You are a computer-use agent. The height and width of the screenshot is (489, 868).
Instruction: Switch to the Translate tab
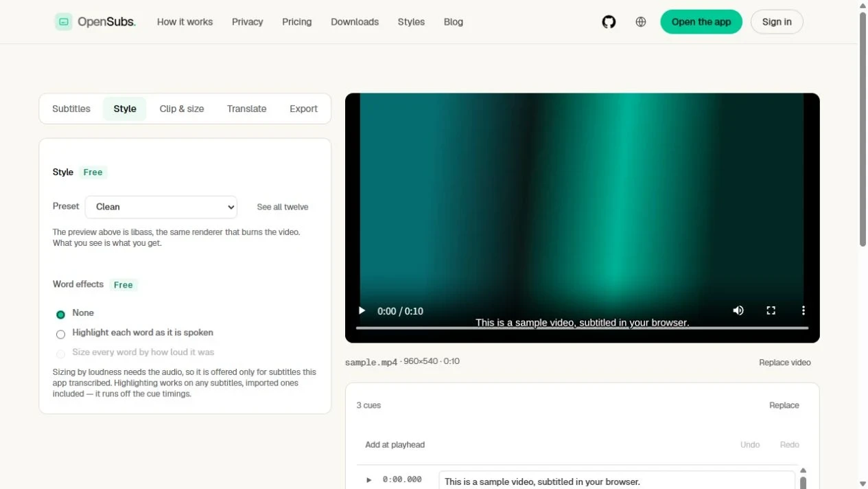coord(247,109)
